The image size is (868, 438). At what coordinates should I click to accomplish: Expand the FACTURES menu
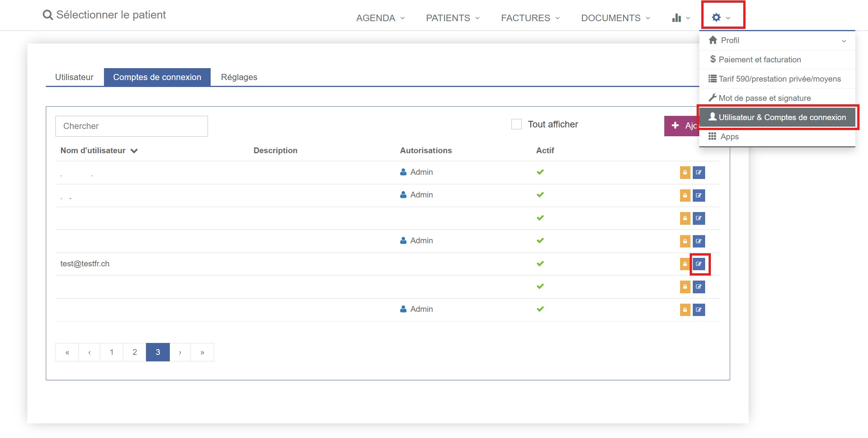click(530, 18)
